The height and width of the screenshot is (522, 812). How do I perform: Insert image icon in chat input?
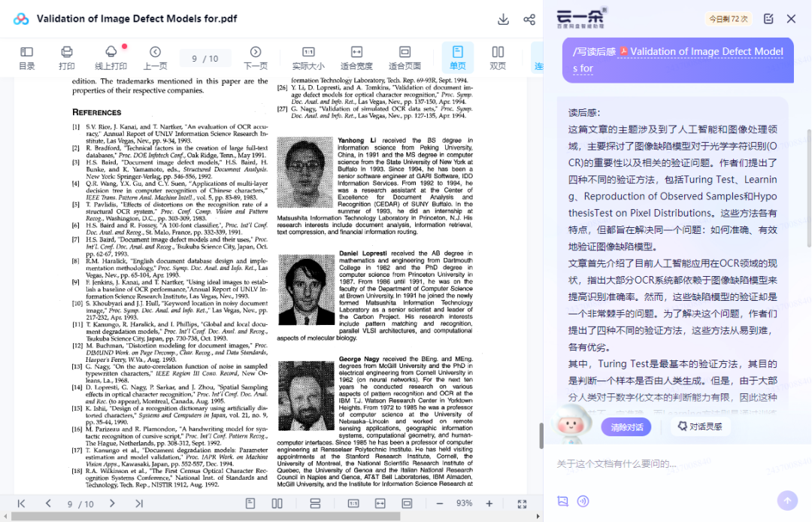pos(562,501)
